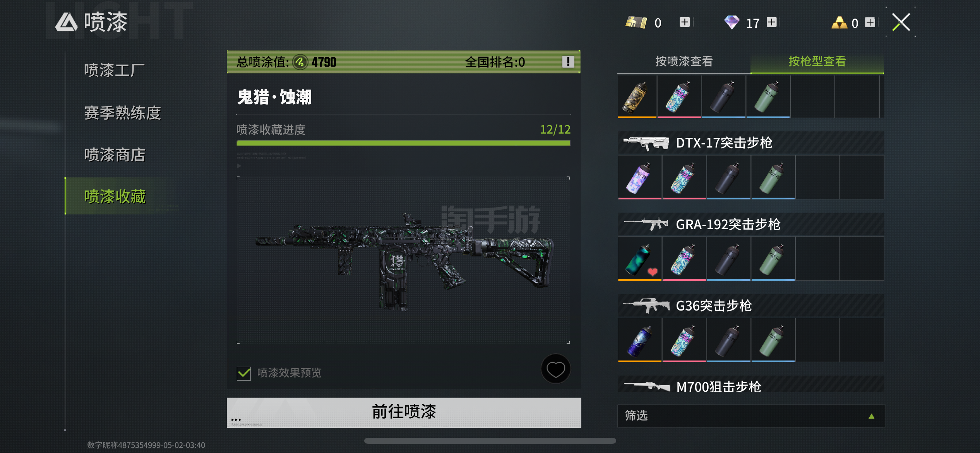The image size is (980, 453).
Task: Uncheck the 喷漆效果预览 checkbox
Action: [x=244, y=373]
